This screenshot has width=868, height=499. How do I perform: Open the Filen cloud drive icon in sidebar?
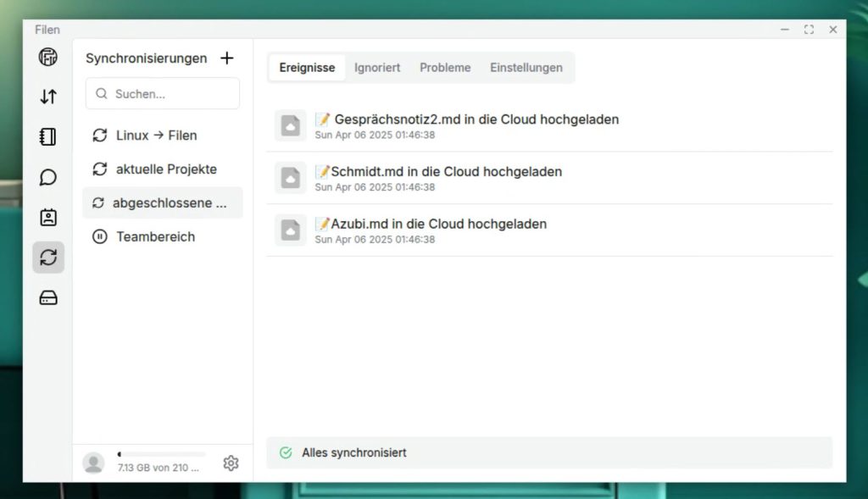pos(48,58)
